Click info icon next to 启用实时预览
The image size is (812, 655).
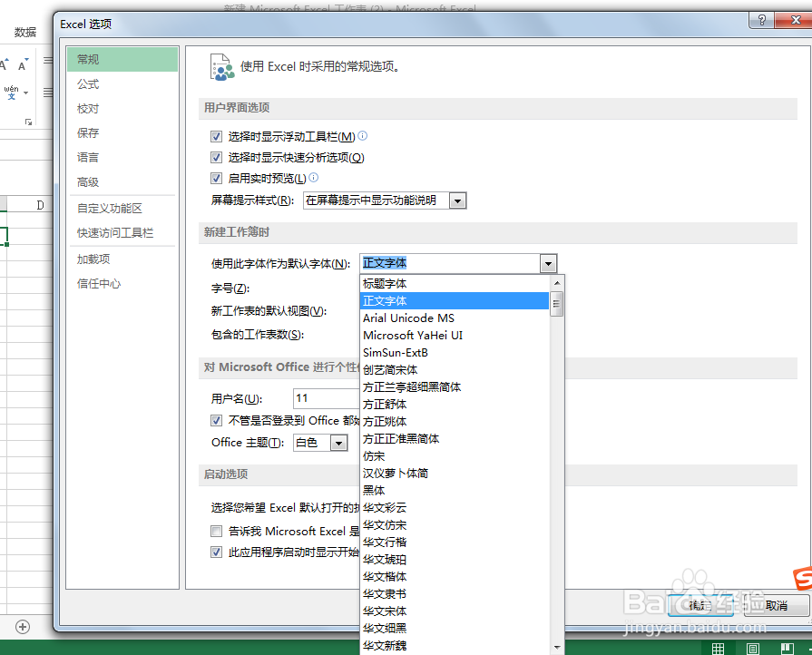tap(313, 178)
